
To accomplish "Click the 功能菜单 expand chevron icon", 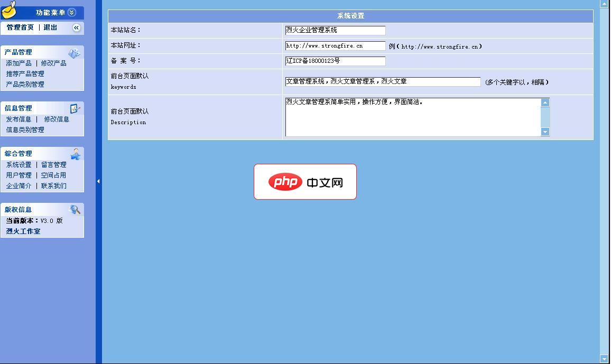I will coord(72,13).
